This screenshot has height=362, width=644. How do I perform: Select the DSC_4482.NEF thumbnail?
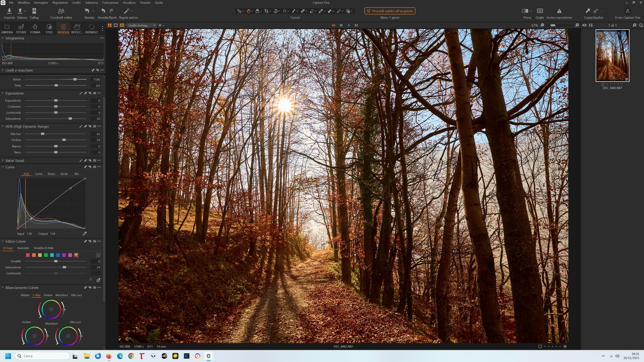(x=612, y=56)
